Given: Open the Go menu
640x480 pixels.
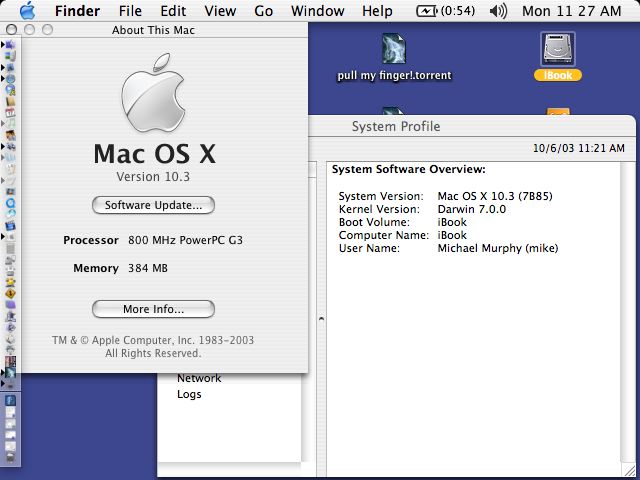Looking at the screenshot, I should [x=263, y=11].
